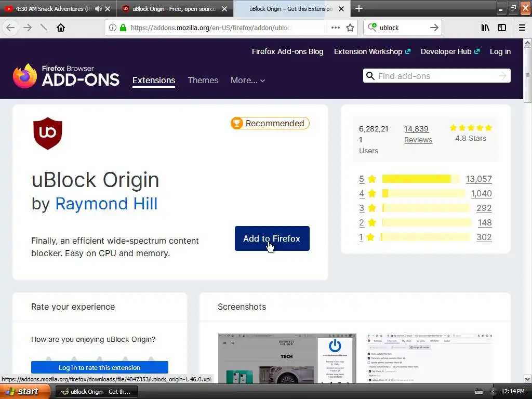
Task: Click the Firefox Add-ons logo
Action: pos(66,76)
